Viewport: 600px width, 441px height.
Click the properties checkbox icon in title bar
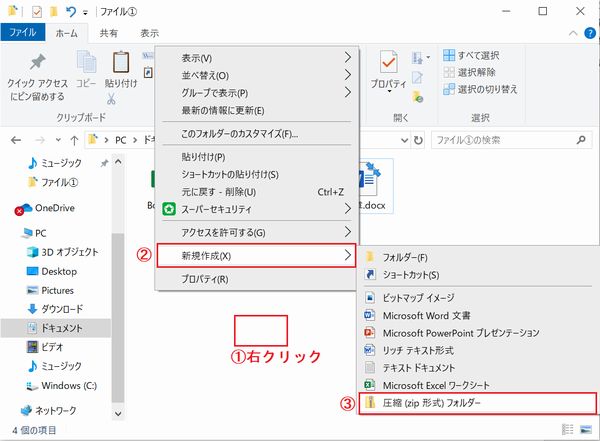[x=37, y=12]
